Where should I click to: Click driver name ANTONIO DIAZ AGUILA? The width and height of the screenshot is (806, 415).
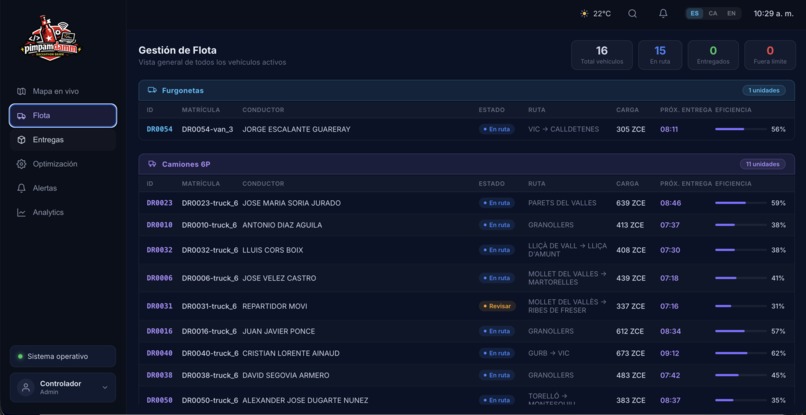(282, 225)
